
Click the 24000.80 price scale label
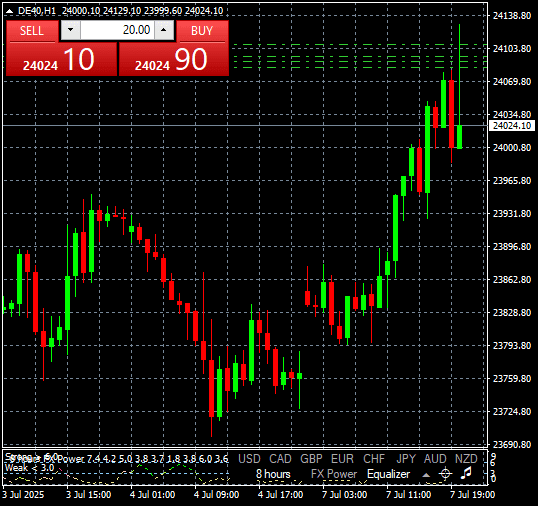[512, 148]
